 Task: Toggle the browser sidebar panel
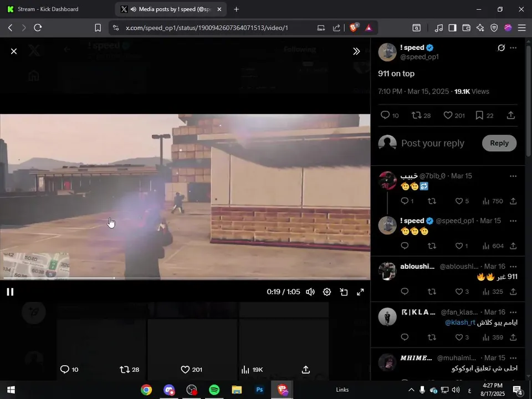tap(452, 28)
